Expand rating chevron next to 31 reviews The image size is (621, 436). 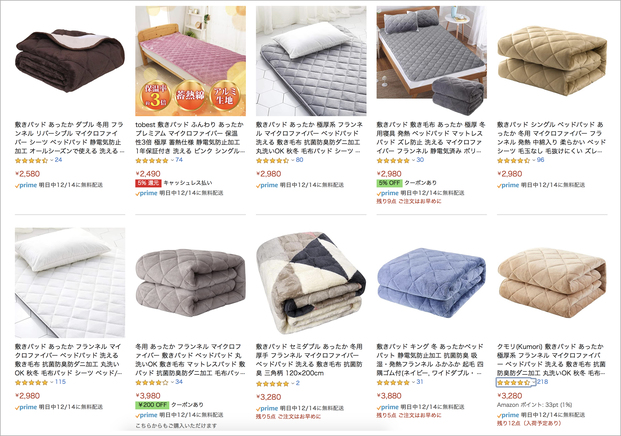click(x=413, y=382)
